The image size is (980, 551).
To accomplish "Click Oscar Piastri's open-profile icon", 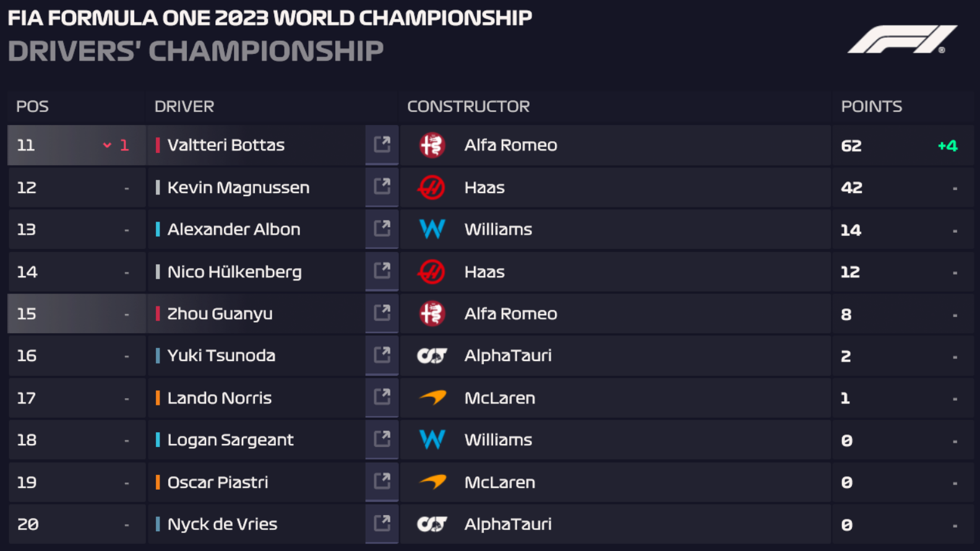I will [382, 481].
